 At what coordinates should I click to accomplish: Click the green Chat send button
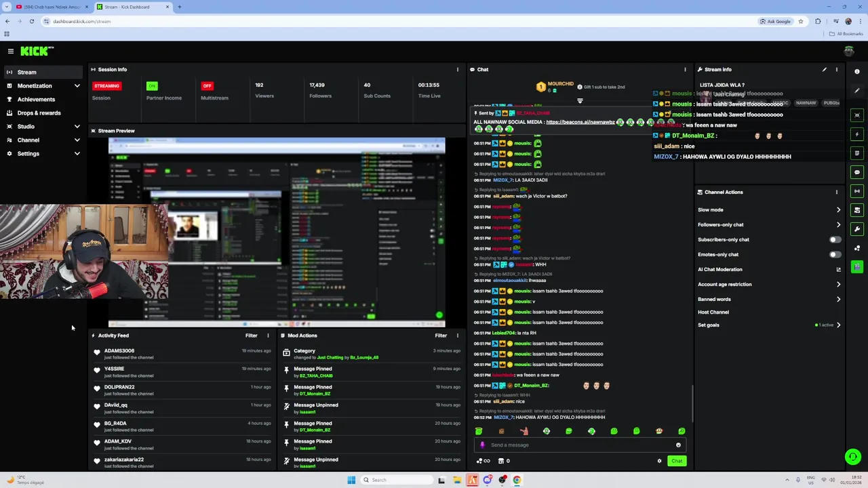click(x=677, y=461)
